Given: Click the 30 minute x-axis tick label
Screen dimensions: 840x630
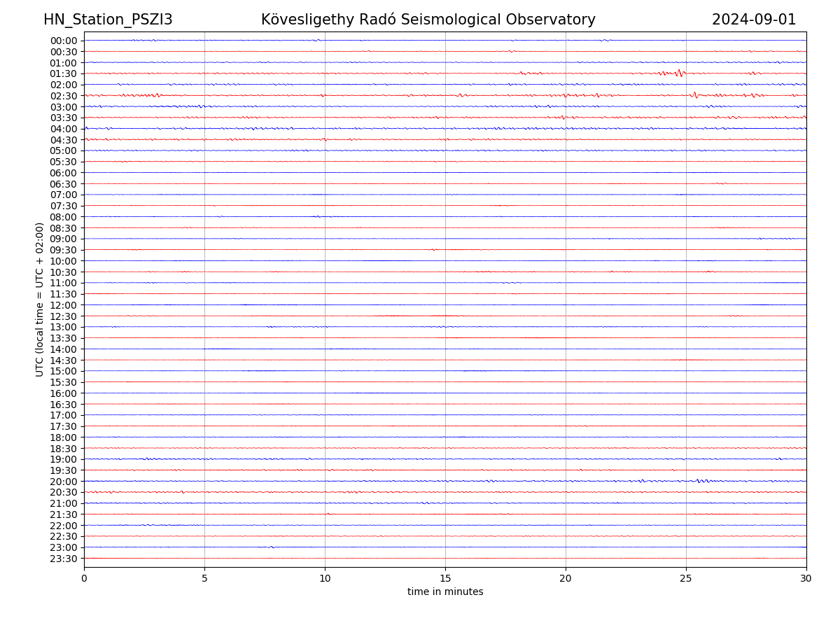Looking at the screenshot, I should (806, 579).
